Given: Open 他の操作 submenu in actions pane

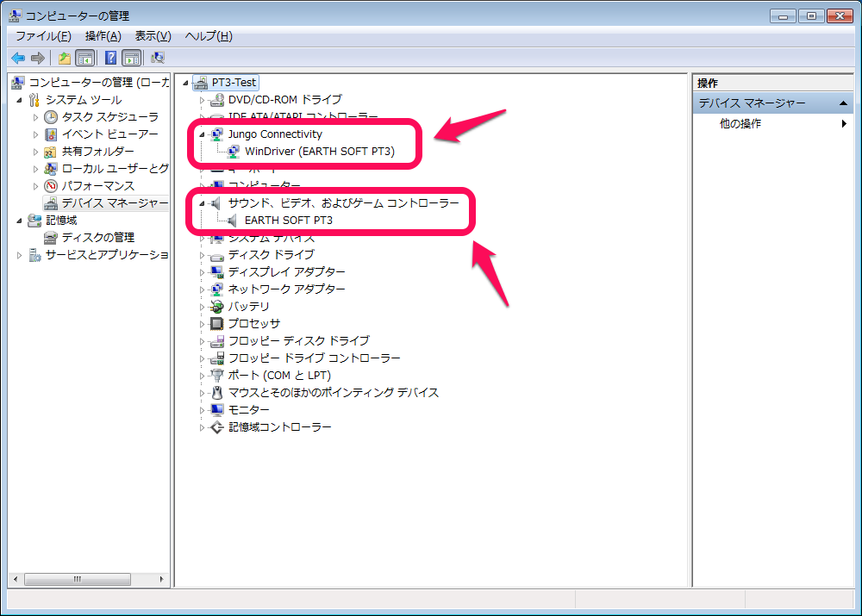Looking at the screenshot, I should point(772,124).
